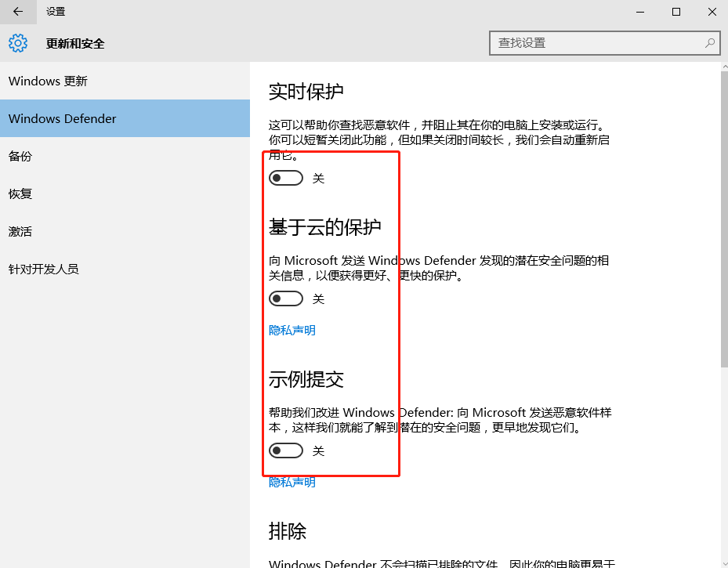Go to 激活 page
This screenshot has height=568, width=728.
tap(20, 231)
